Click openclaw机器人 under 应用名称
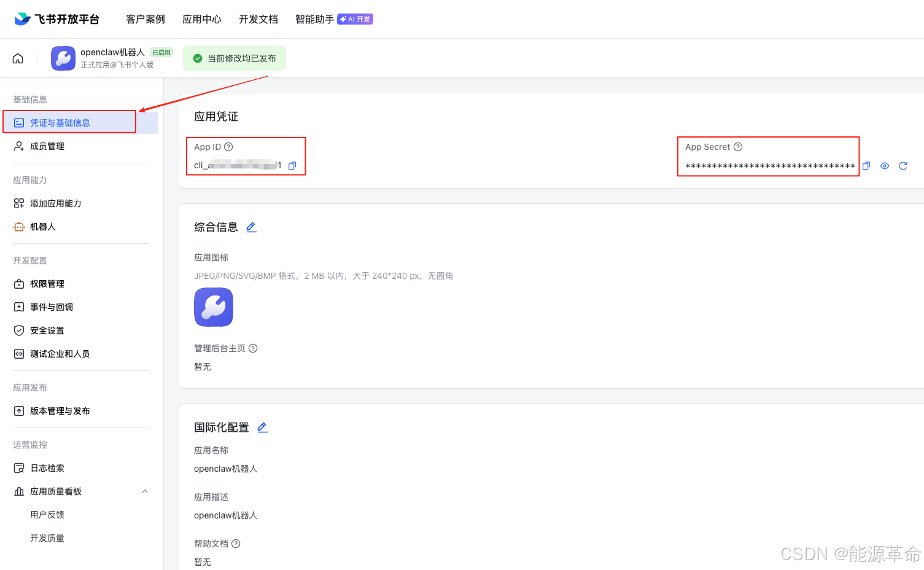The width and height of the screenshot is (924, 570). (226, 469)
